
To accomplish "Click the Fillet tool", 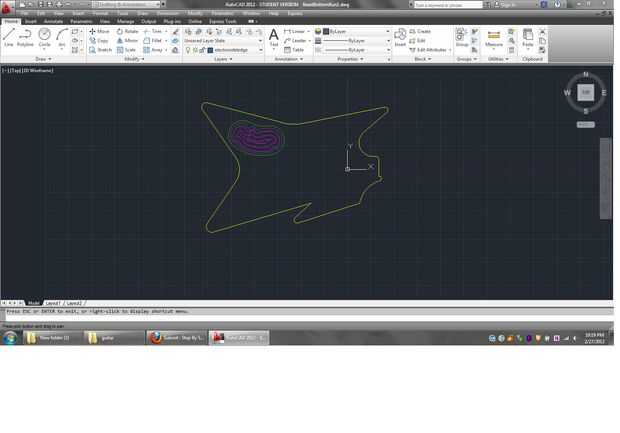I will pyautogui.click(x=153, y=41).
